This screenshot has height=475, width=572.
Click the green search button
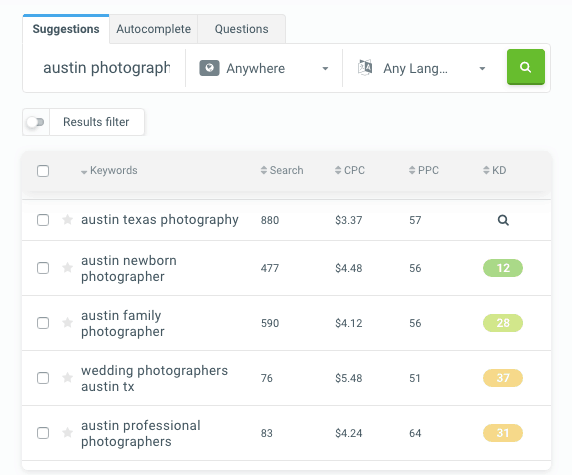tap(526, 67)
